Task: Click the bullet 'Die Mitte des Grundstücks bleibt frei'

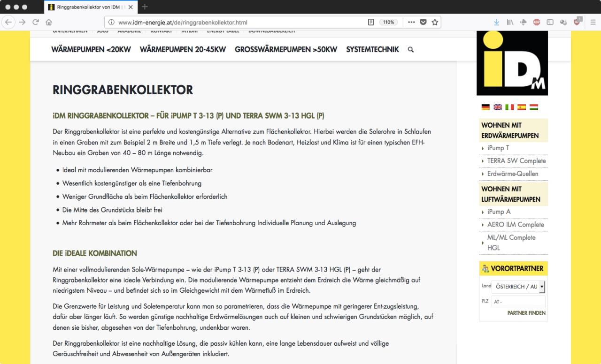Action: click(112, 210)
